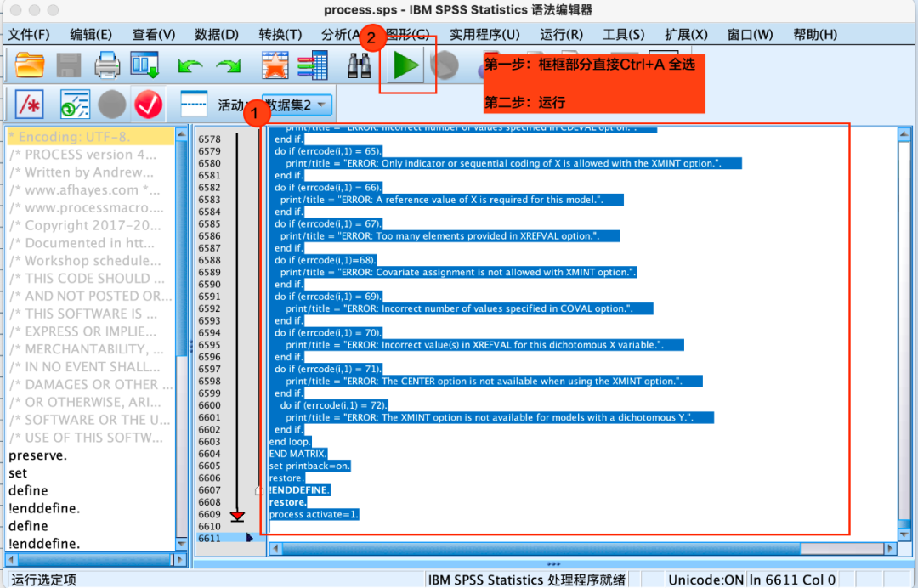Click navigation pane horizontal scroll left arrow
Screen dimensions: 918x588
[x=12, y=559]
